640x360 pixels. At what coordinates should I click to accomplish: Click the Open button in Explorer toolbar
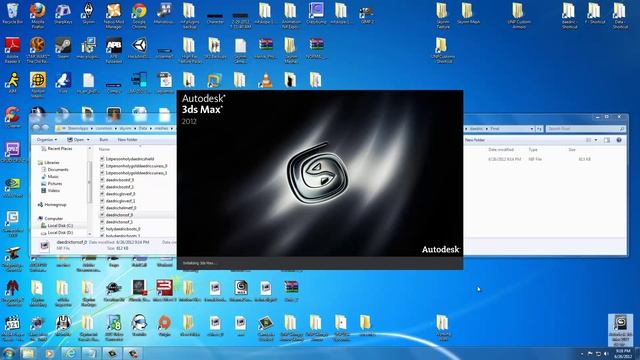[76, 140]
